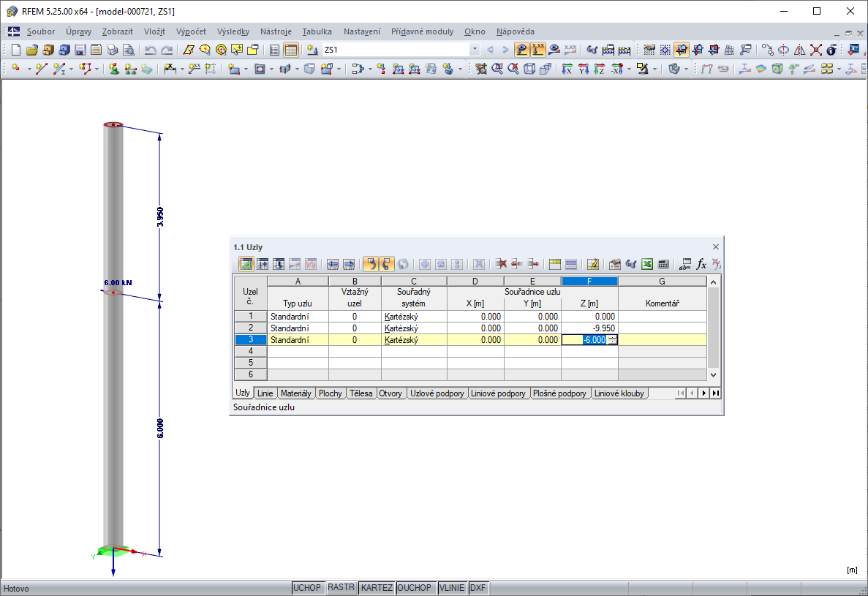Open the Tabulka menu
Screen dimensions: 868x596
[317, 31]
